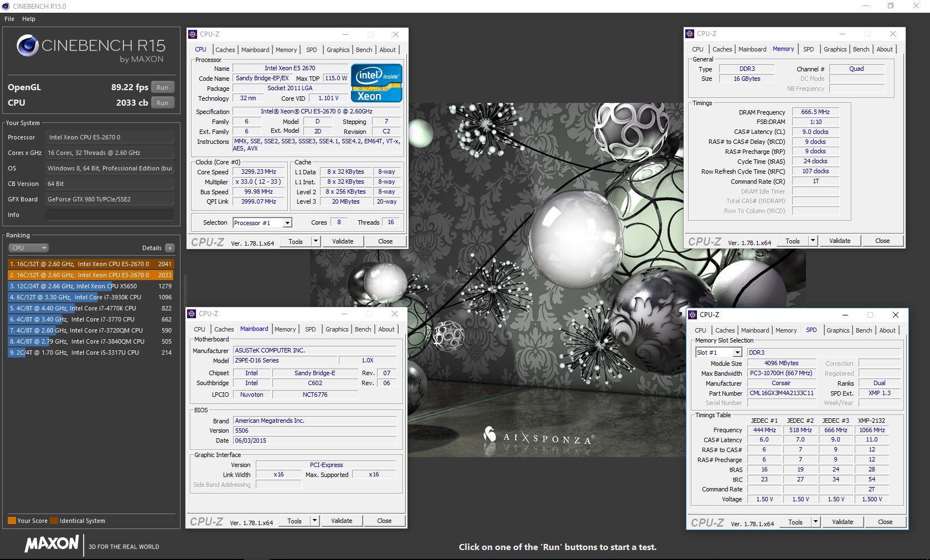Open About tab in SPD window

(x=887, y=330)
